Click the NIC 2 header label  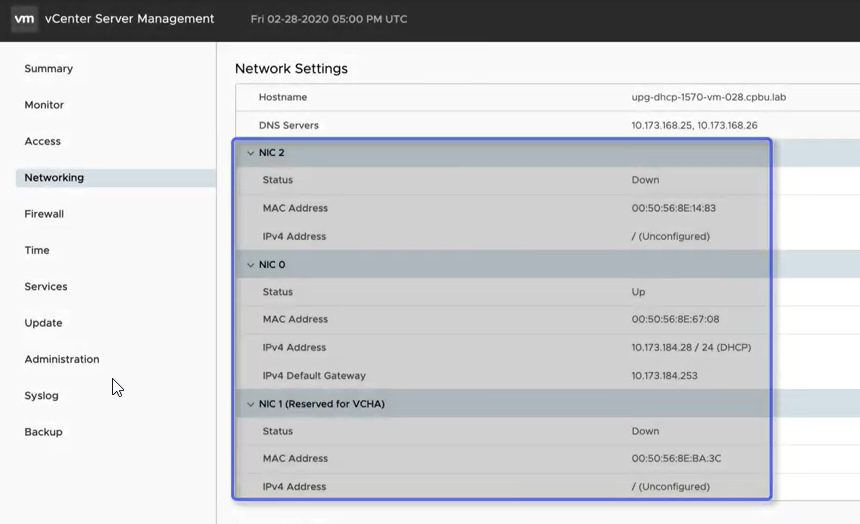click(271, 153)
